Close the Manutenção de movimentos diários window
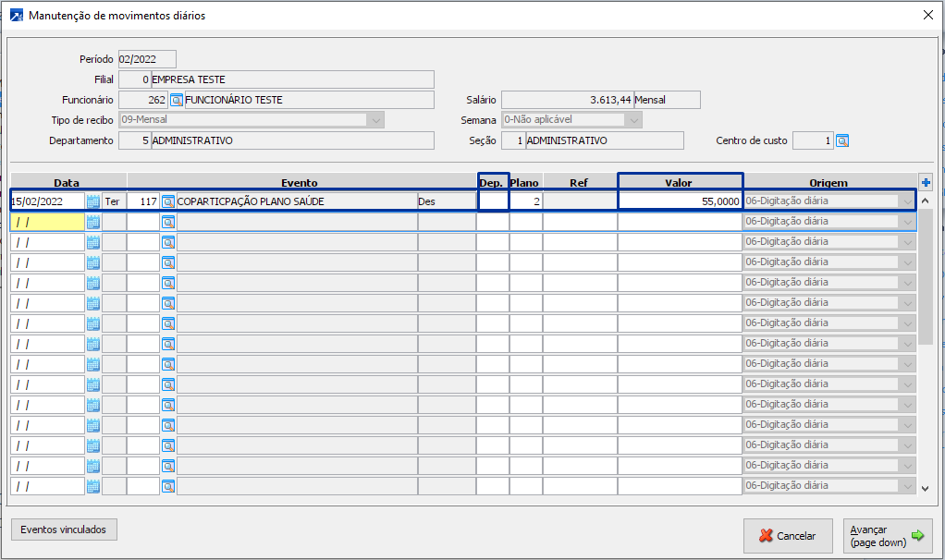 pos(927,15)
